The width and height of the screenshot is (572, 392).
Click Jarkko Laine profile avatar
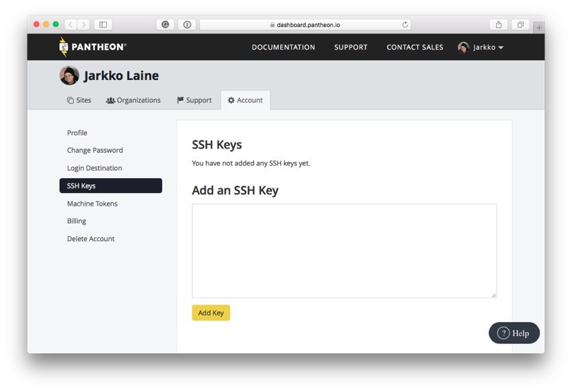[69, 75]
